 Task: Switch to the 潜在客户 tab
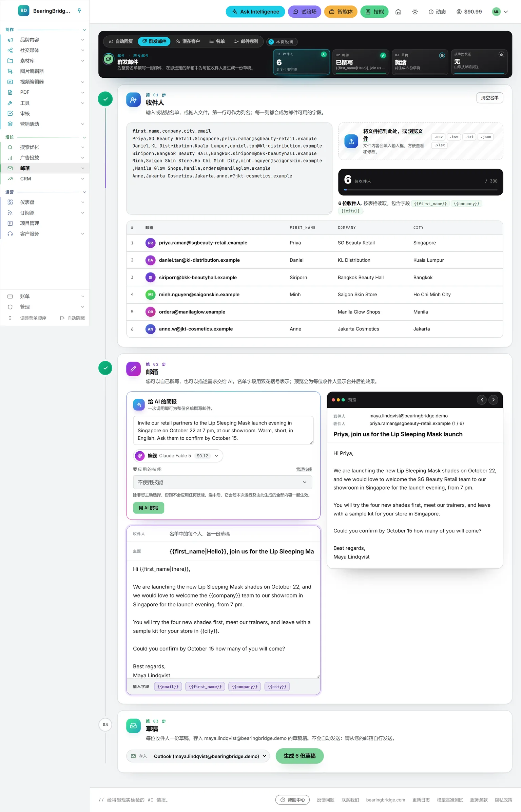[188, 41]
